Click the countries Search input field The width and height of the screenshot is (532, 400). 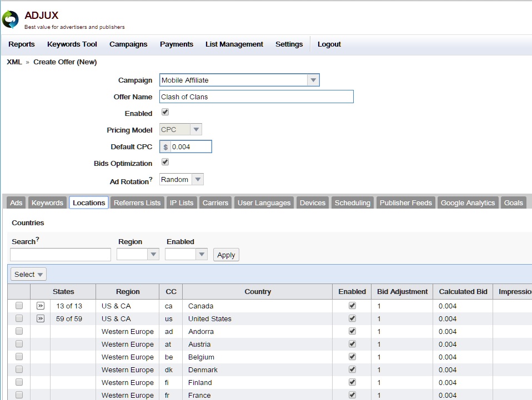point(61,255)
